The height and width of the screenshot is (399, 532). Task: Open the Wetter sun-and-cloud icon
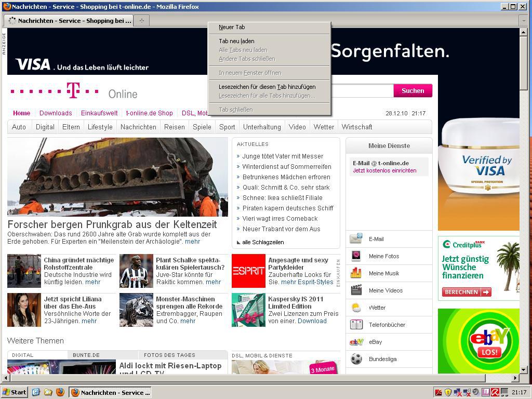click(356, 308)
